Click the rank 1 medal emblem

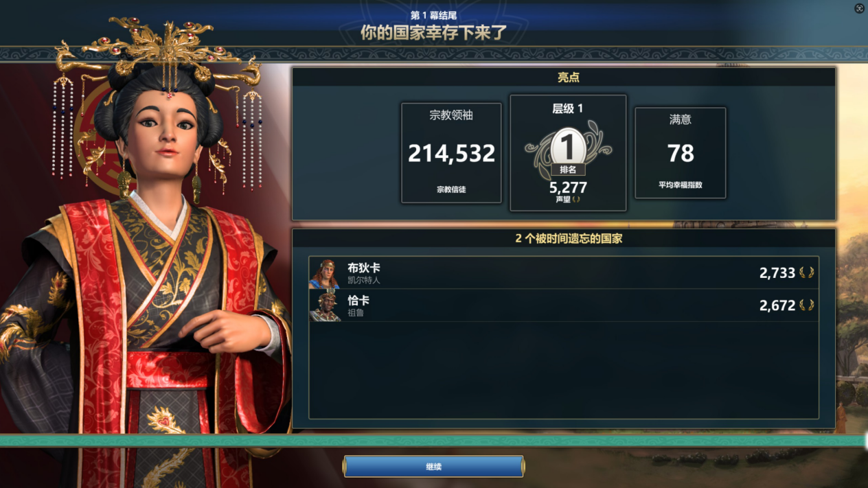coord(568,146)
